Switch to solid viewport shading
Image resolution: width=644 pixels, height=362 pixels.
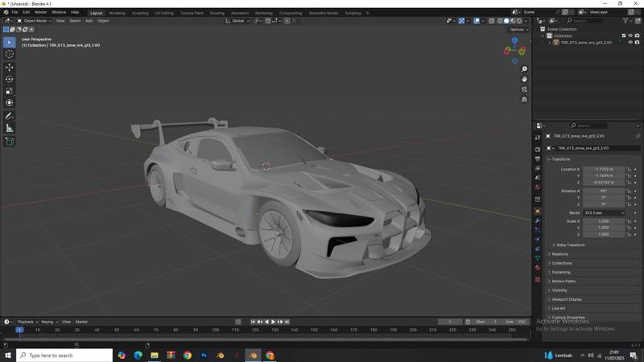coord(506,21)
